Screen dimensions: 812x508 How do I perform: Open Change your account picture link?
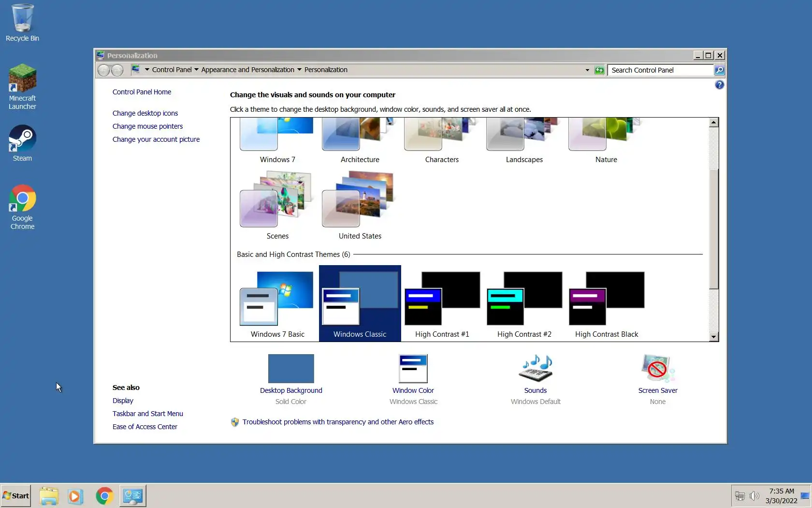click(156, 139)
